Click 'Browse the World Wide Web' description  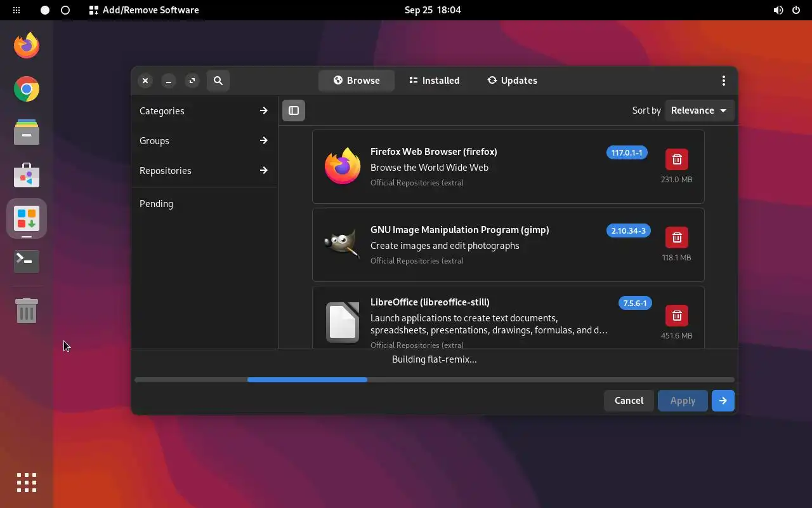point(429,168)
